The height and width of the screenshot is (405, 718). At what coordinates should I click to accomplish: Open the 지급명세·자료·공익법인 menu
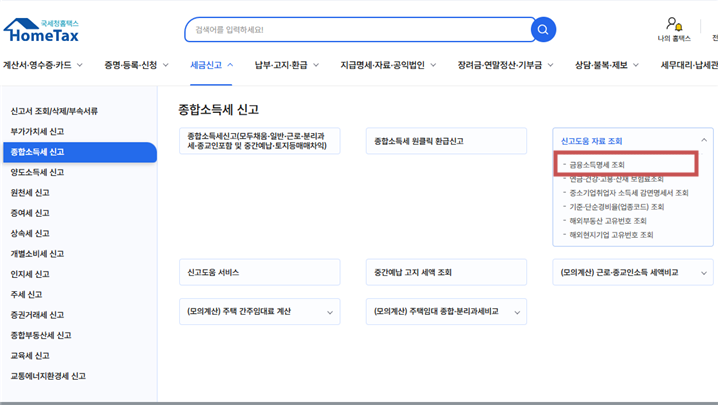point(388,65)
